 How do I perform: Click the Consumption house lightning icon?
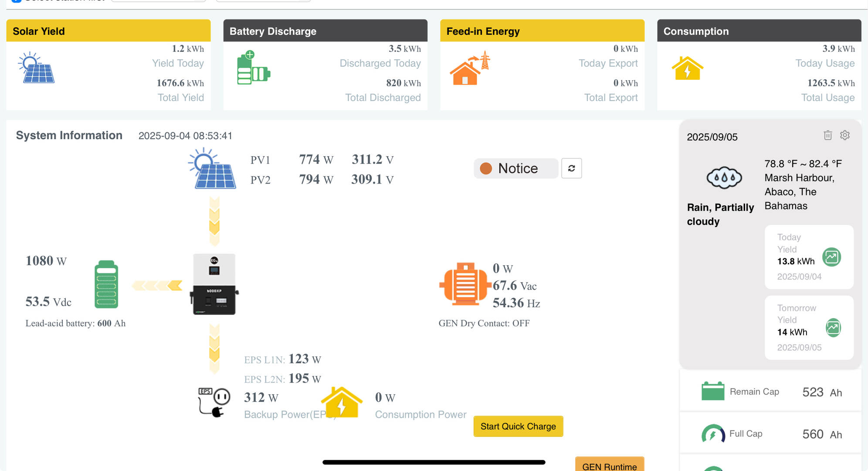point(687,68)
